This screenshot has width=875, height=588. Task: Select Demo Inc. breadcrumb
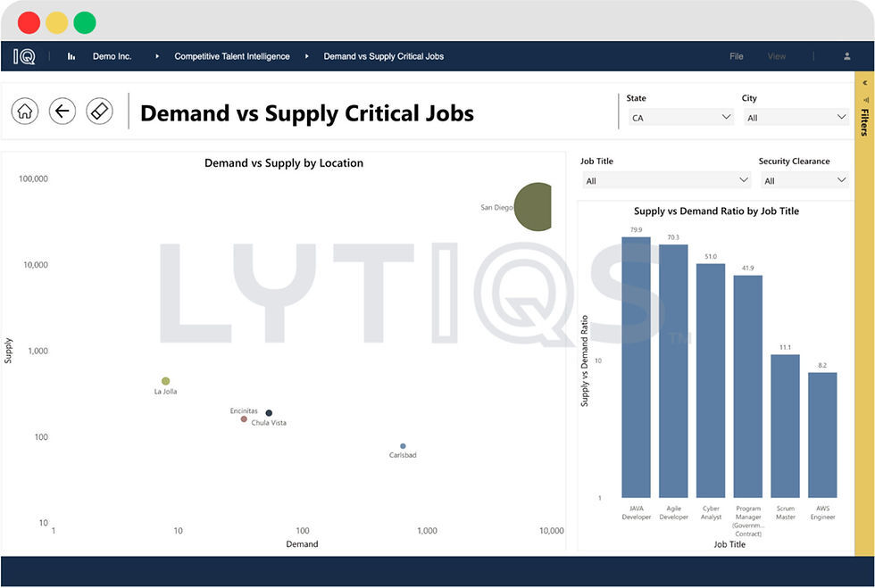click(x=112, y=56)
